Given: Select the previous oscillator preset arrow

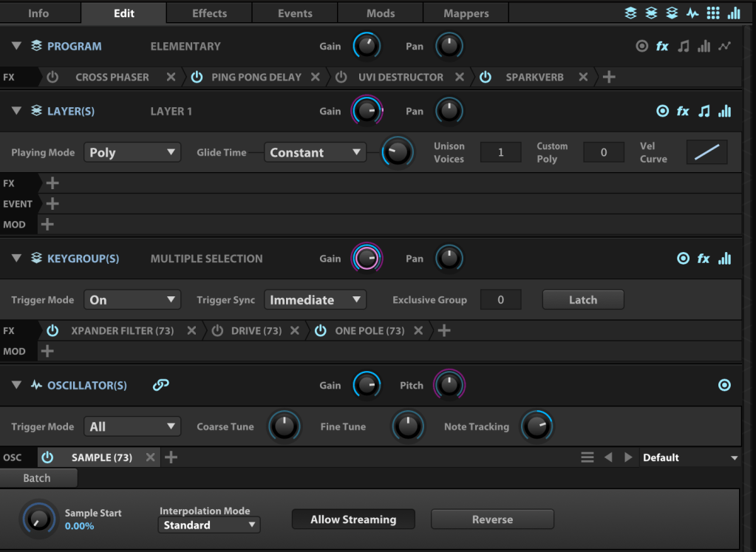Looking at the screenshot, I should click(608, 457).
